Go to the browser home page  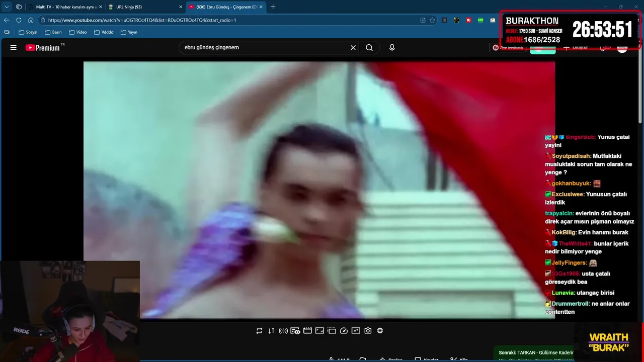tap(31, 20)
